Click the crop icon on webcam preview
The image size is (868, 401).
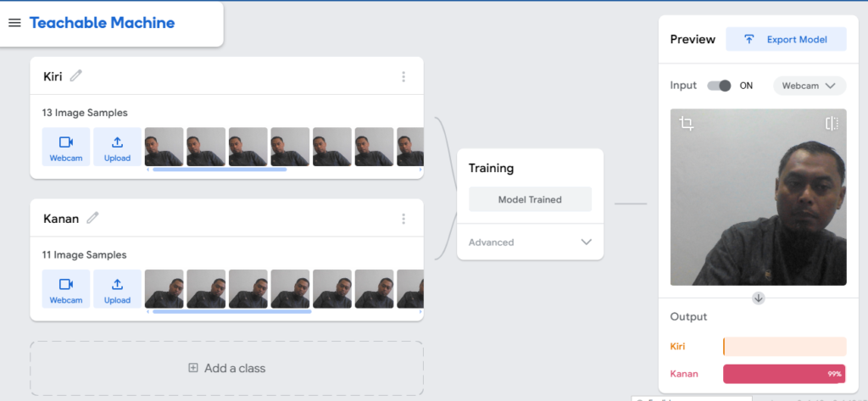(x=687, y=124)
